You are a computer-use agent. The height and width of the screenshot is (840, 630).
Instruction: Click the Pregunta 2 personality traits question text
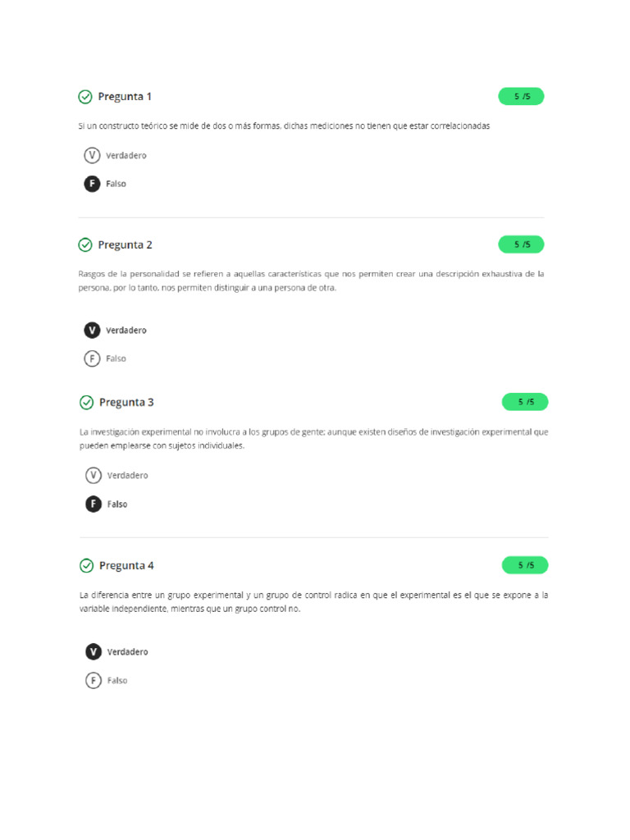point(311,281)
